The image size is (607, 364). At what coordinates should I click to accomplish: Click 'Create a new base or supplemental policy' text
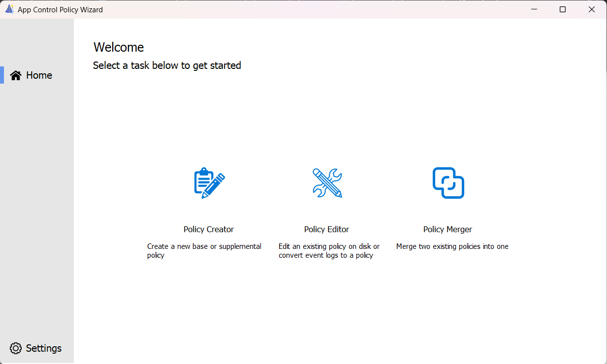tap(204, 251)
